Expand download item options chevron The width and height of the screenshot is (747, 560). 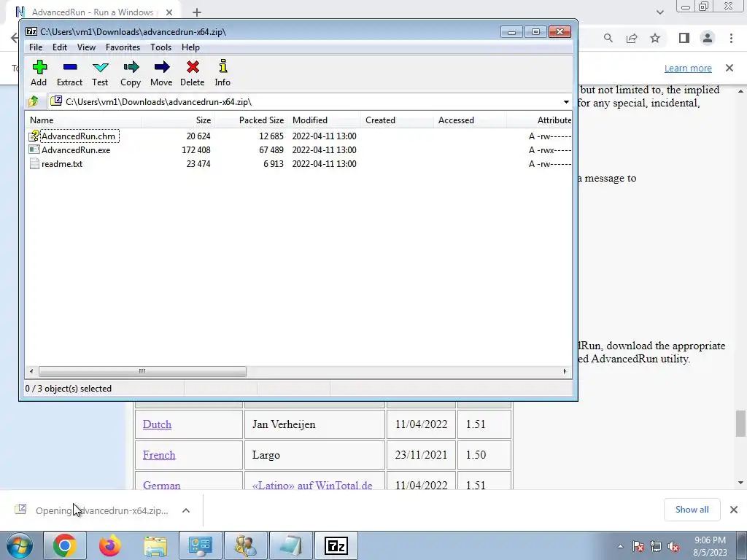pyautogui.click(x=186, y=510)
